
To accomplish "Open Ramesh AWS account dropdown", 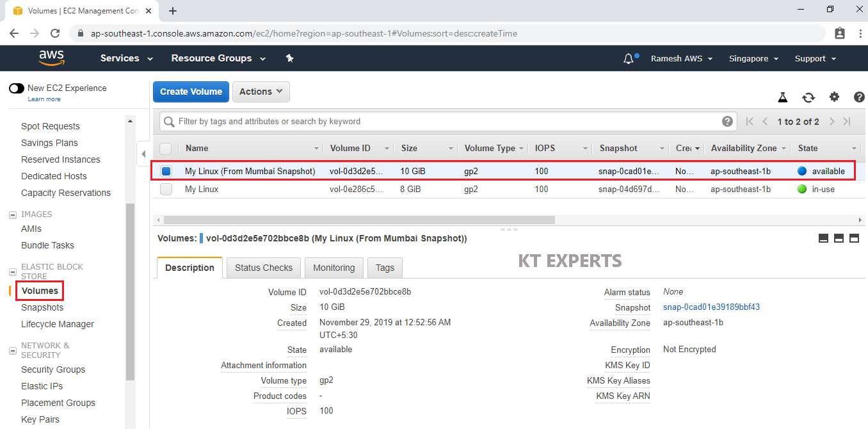I will pos(682,58).
